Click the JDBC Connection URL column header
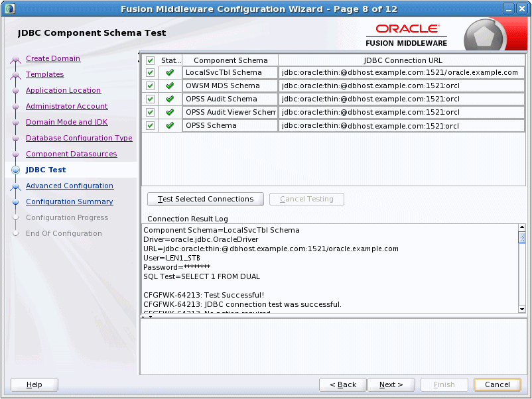The height and width of the screenshot is (399, 532). tap(403, 60)
